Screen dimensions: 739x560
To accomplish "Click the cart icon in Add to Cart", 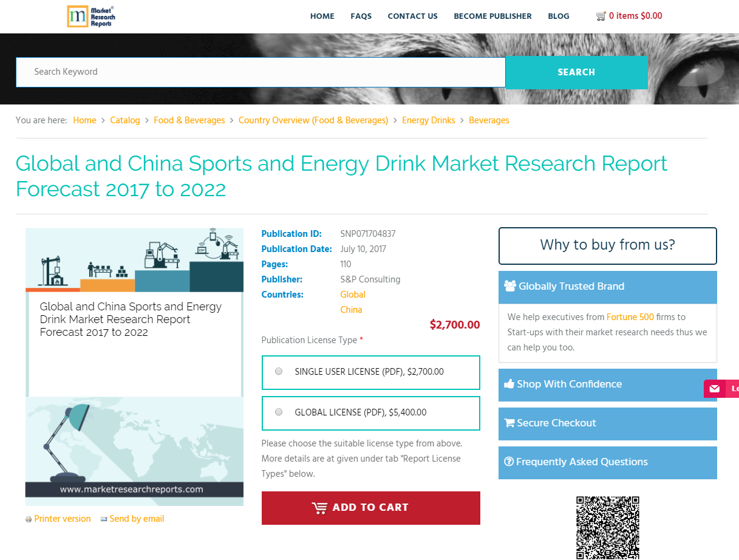I will click(x=319, y=508).
